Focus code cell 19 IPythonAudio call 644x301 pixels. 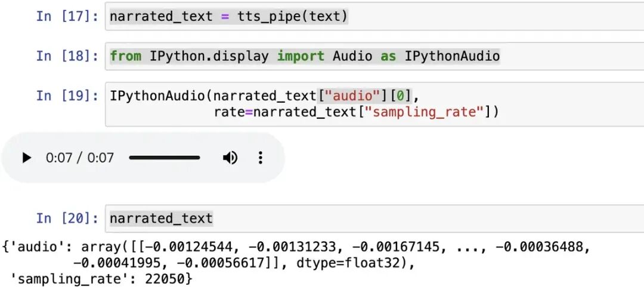374,104
